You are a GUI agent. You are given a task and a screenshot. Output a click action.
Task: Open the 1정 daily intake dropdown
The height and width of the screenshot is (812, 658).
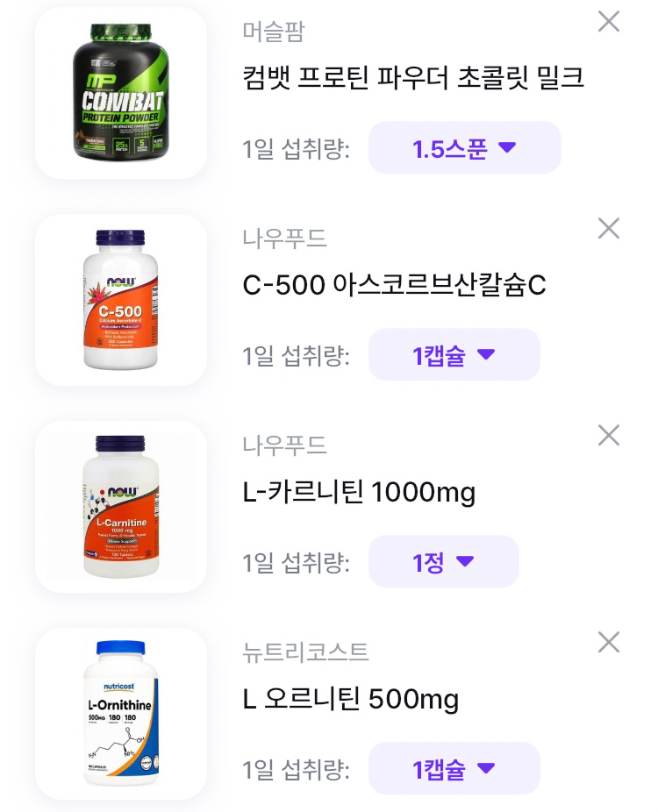pos(443,561)
